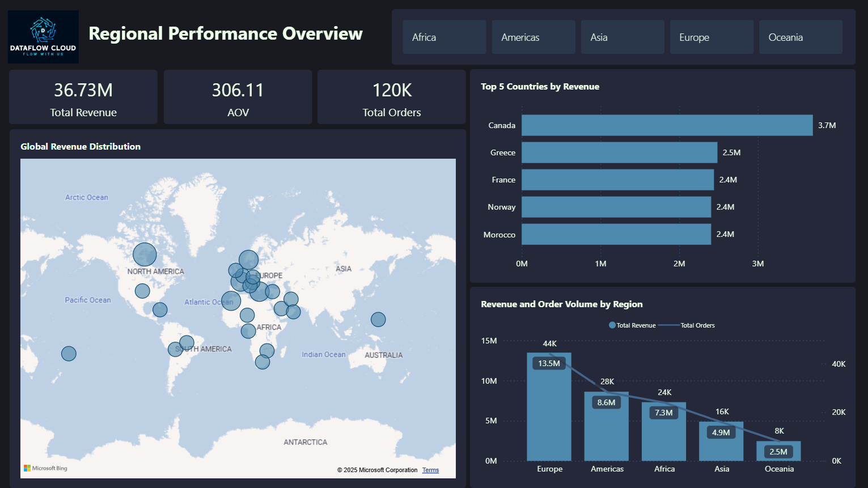Screen dimensions: 868x488
Task: Select the Morocco revenue bar
Action: coord(615,234)
